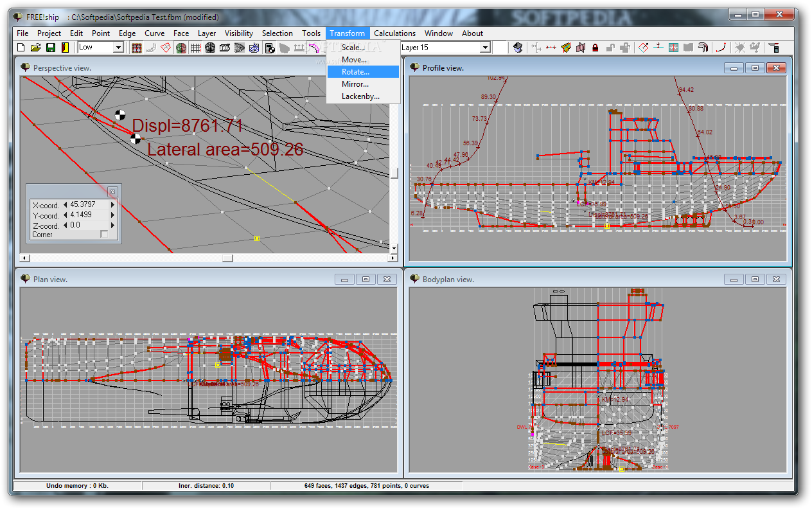Image resolution: width=812 pixels, height=509 pixels.
Task: Open the Layer 15 dropdown list
Action: [485, 48]
